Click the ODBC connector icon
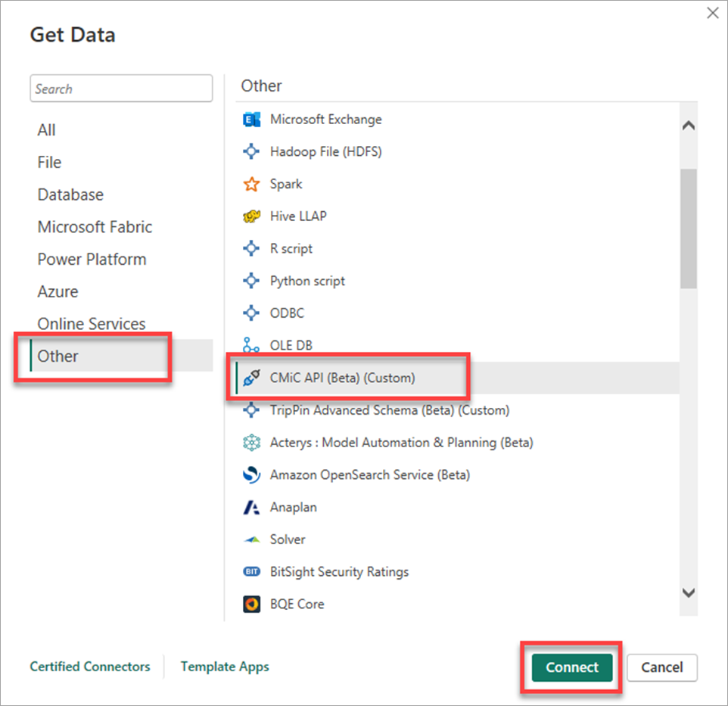 click(251, 313)
